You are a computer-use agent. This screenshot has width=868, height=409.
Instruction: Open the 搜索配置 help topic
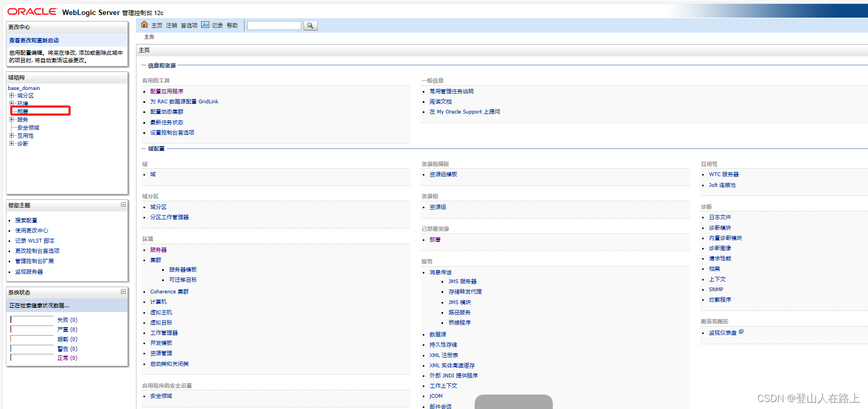pos(26,220)
